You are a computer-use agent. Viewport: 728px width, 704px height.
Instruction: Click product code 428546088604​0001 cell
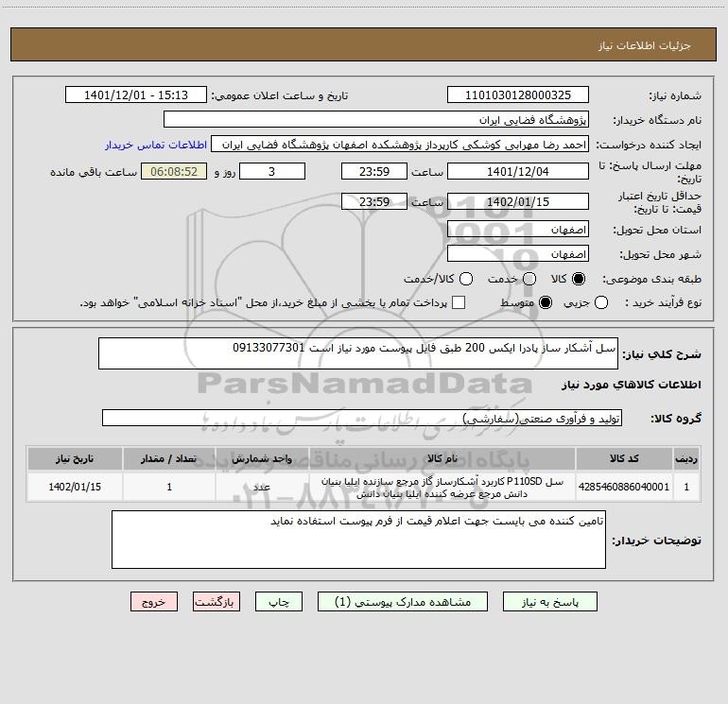point(624,487)
